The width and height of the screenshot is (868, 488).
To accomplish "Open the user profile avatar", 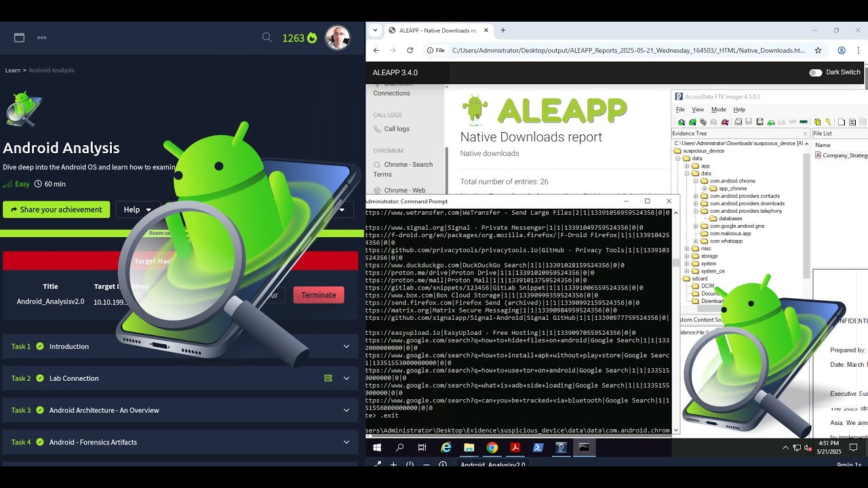I will tap(337, 38).
